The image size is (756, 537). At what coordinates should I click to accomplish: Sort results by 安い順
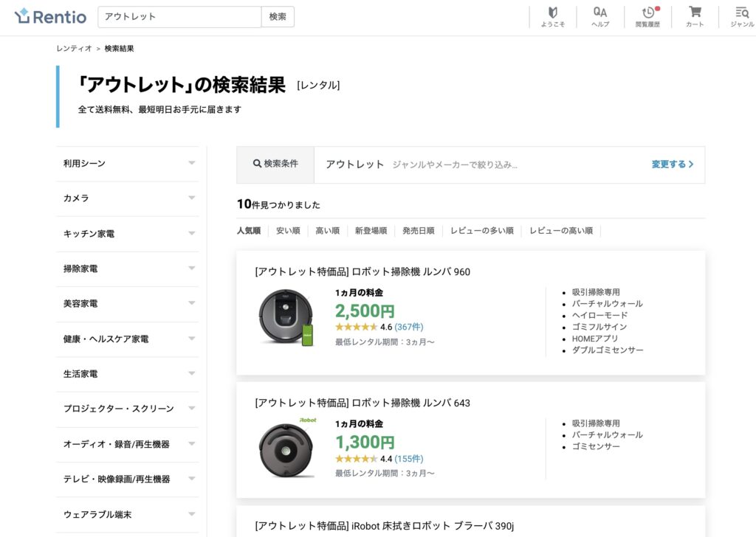pos(288,231)
